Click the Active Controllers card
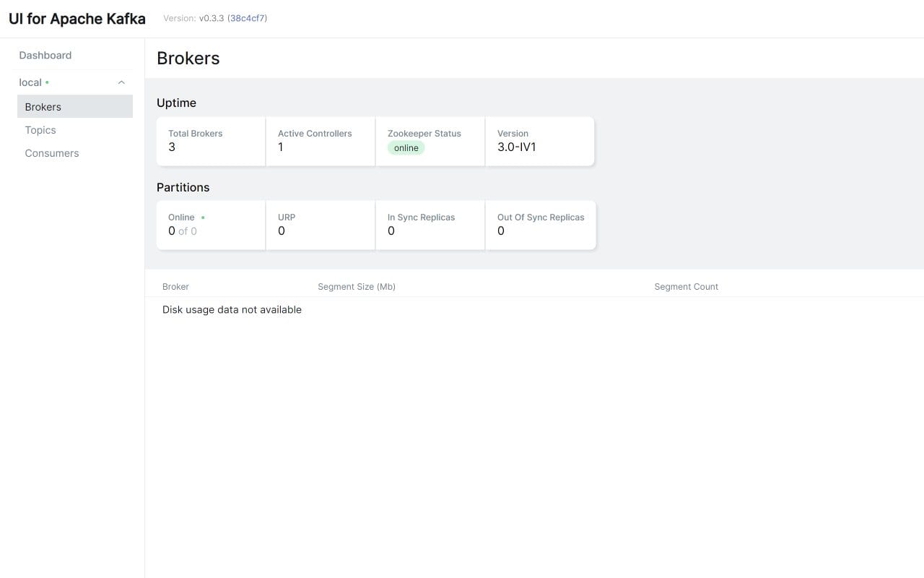The image size is (924, 578). (x=320, y=141)
